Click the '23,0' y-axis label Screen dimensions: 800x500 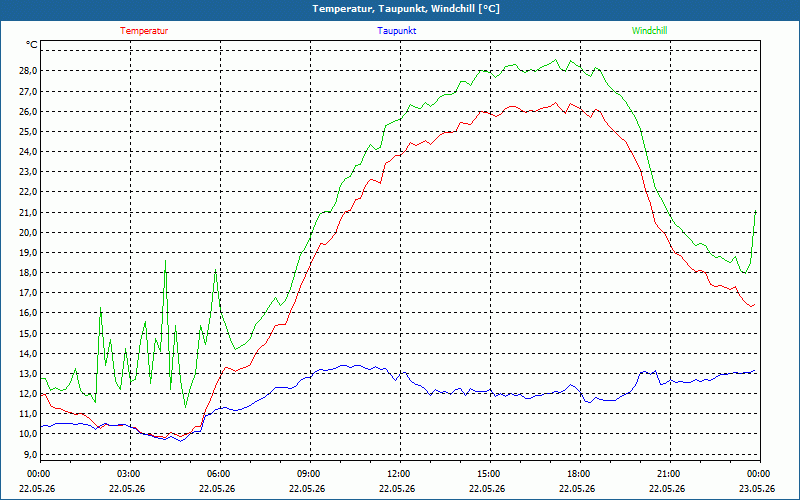click(x=28, y=172)
